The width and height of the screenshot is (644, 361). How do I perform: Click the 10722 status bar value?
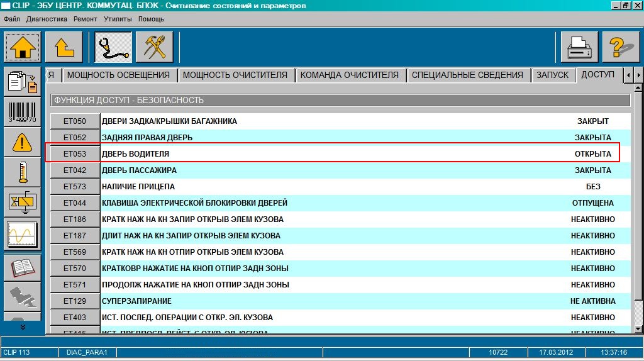coord(498,352)
